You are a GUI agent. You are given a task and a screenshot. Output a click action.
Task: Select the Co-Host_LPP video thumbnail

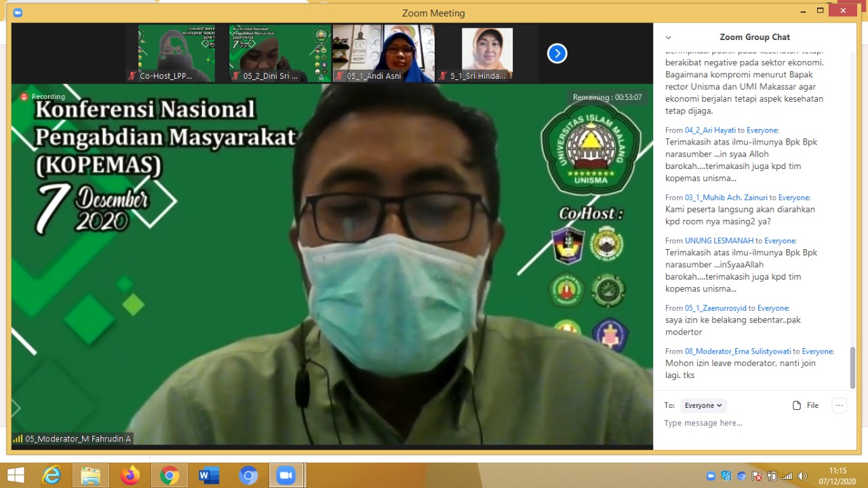tap(176, 54)
